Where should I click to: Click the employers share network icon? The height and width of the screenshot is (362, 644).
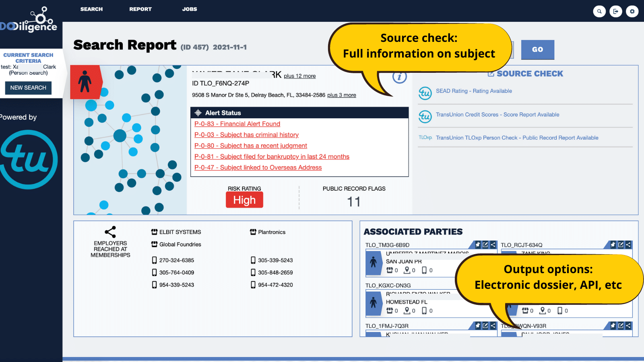[x=110, y=232]
